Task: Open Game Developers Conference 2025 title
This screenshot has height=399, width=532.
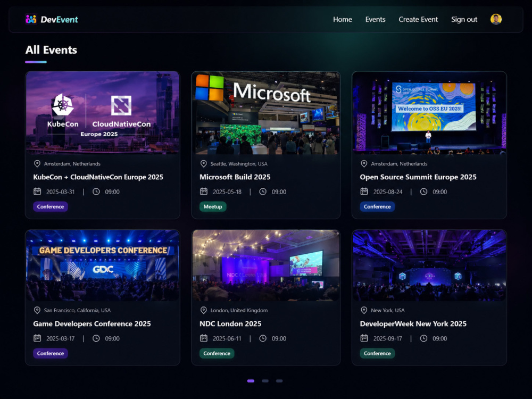Action: pyautogui.click(x=92, y=323)
